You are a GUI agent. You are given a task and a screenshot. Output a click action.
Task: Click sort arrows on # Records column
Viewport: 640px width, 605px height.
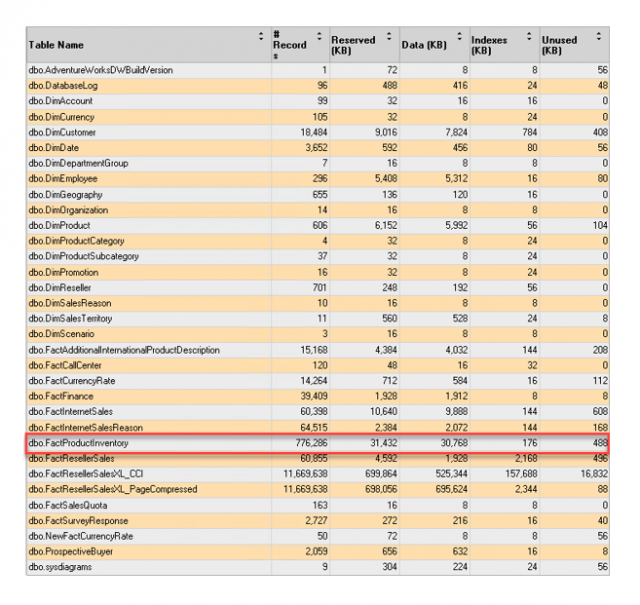click(318, 36)
